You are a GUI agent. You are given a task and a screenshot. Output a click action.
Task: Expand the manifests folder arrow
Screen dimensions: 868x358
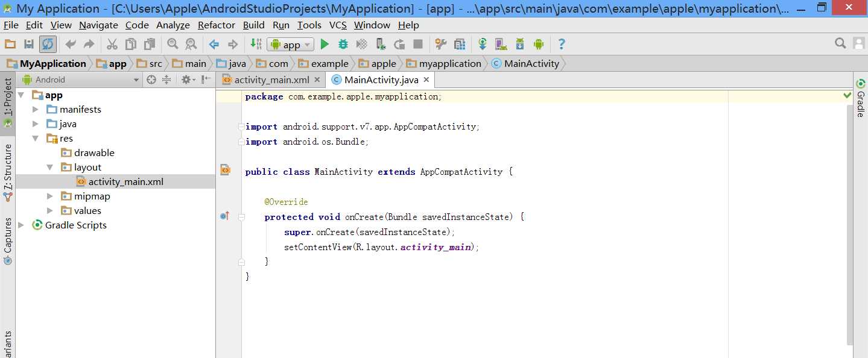click(x=36, y=110)
